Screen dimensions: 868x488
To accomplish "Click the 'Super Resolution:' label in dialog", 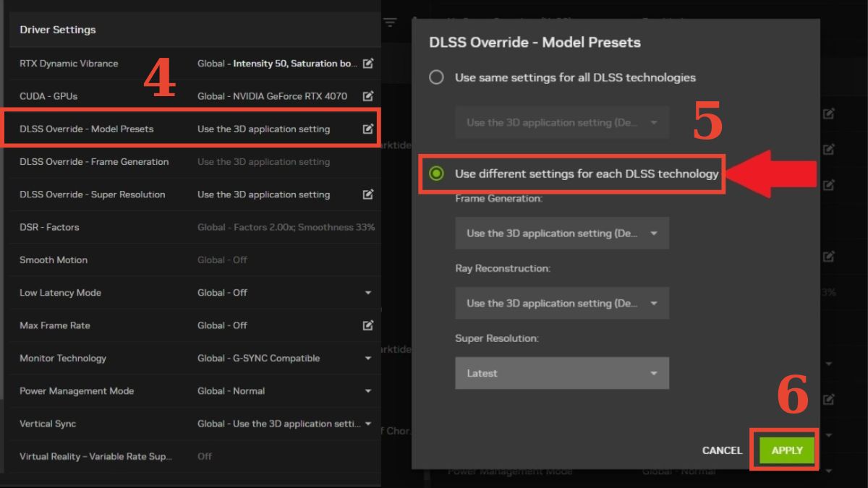I will tap(497, 338).
